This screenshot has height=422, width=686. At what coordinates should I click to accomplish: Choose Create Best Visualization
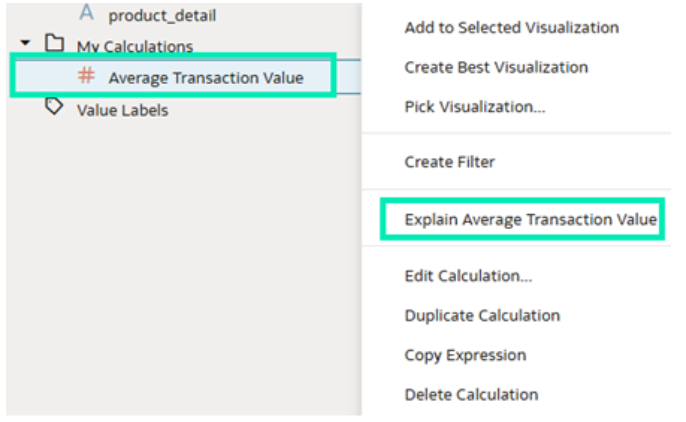[x=496, y=67]
